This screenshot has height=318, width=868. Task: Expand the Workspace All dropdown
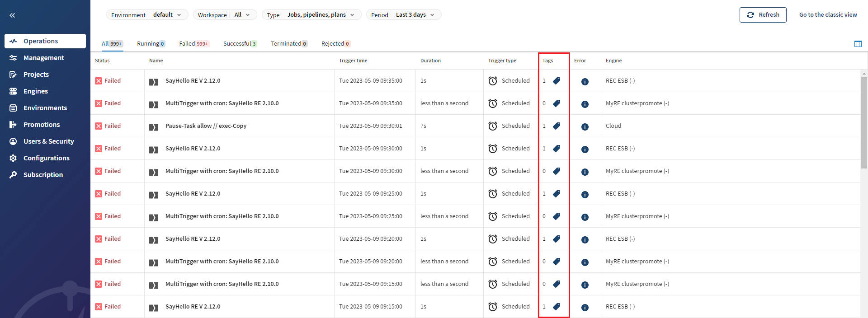[x=225, y=15]
